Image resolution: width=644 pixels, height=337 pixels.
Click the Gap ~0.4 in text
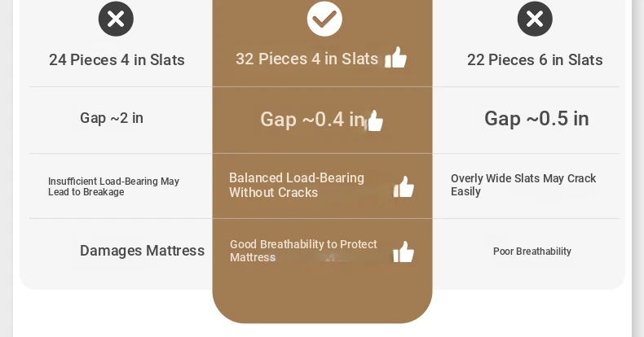312,120
